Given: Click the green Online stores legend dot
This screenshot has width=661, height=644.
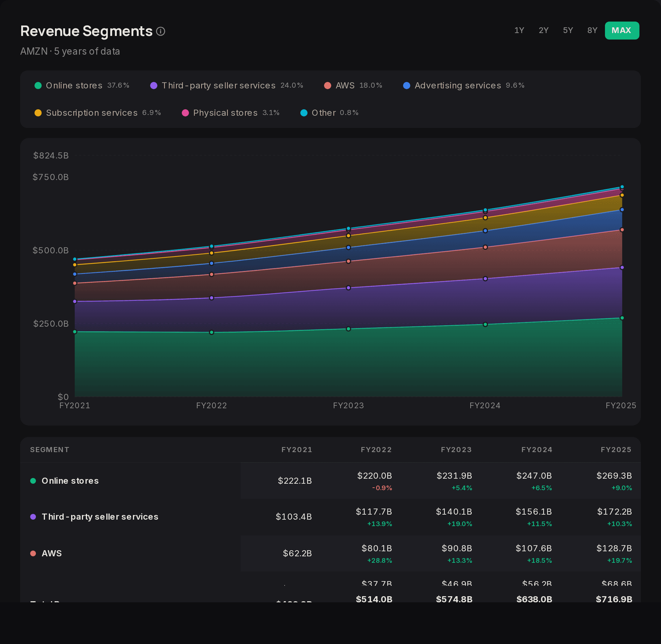Looking at the screenshot, I should coord(38,86).
